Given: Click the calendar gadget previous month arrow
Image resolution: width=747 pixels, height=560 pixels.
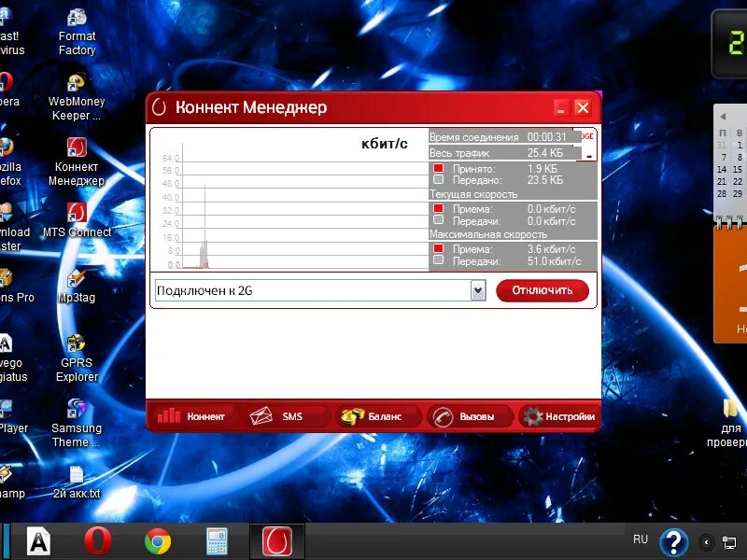Looking at the screenshot, I should pos(723,117).
